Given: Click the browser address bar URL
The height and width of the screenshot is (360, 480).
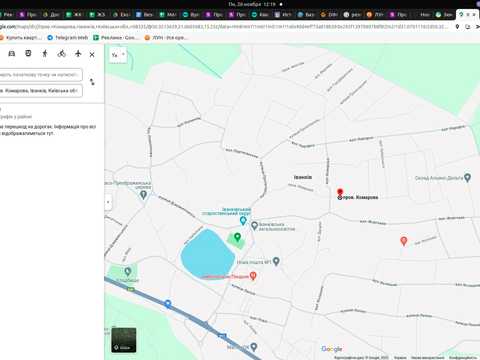Looking at the screenshot, I should coord(223,26).
